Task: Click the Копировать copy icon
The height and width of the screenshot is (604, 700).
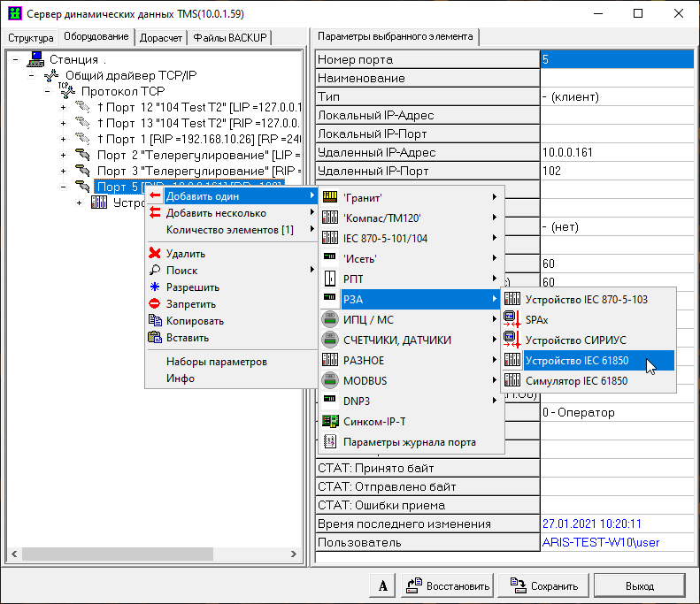Action: coord(155,321)
